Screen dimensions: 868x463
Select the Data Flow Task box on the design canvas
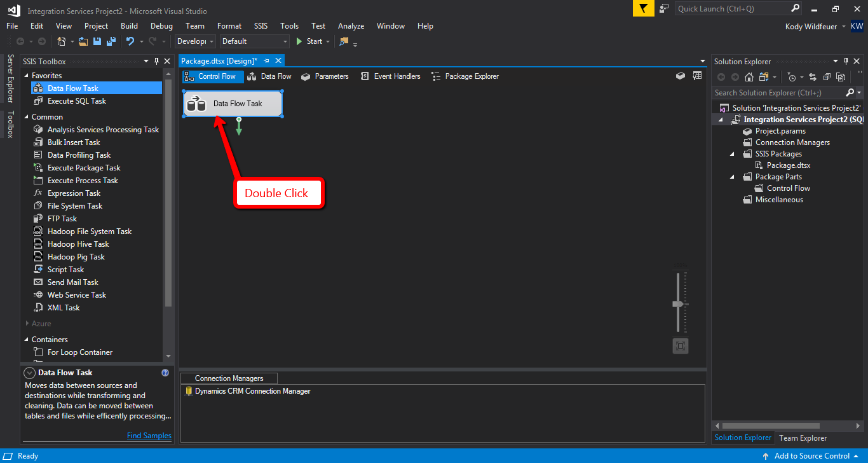[233, 104]
